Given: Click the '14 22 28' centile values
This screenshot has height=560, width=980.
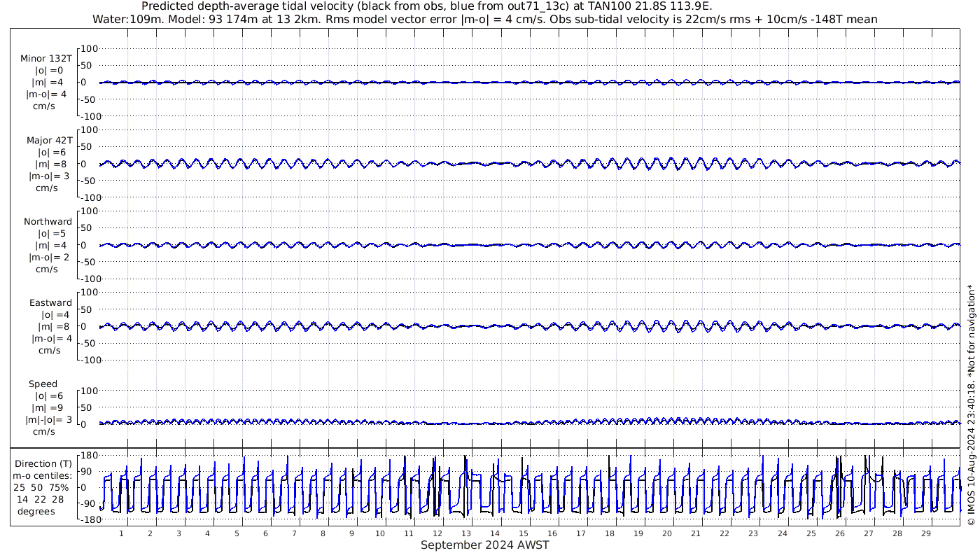Looking at the screenshot, I should tap(40, 499).
